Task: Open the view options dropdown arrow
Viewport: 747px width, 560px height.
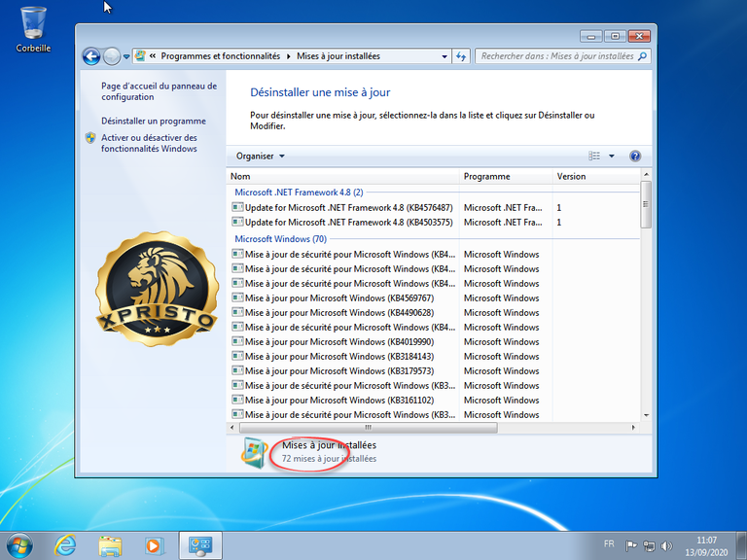Action: pyautogui.click(x=612, y=157)
